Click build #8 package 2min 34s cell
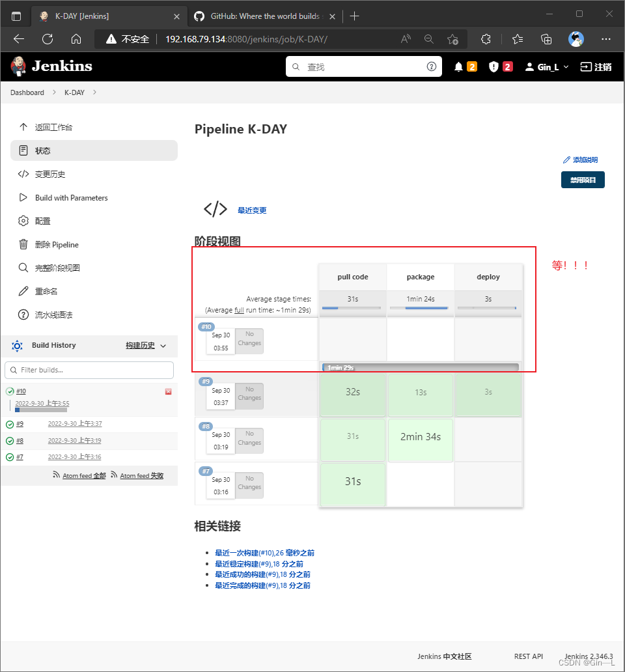 coord(420,440)
